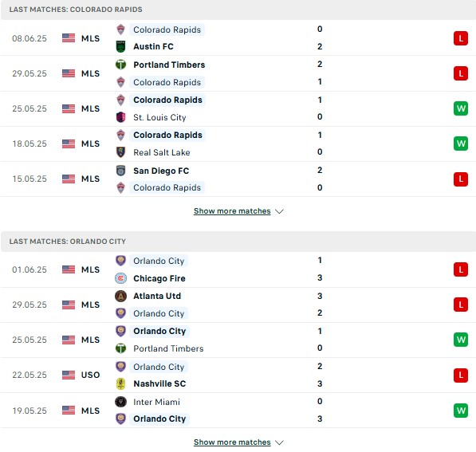Click the St. Louis City crest
Image resolution: width=476 pixels, height=452 pixels.
click(x=121, y=117)
